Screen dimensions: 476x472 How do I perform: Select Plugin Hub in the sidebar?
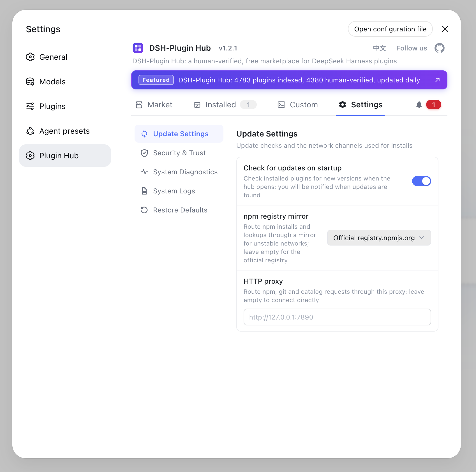tap(65, 156)
